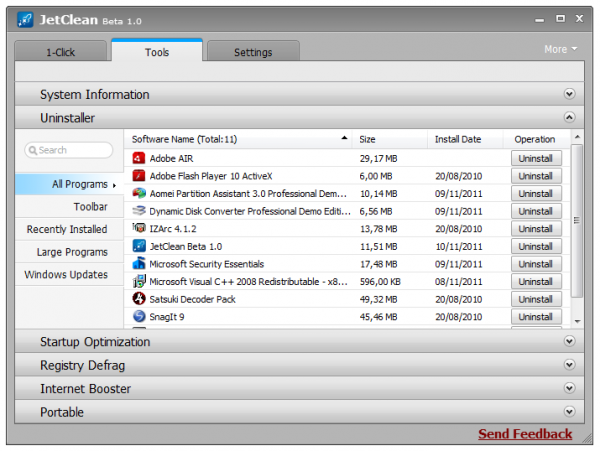The height and width of the screenshot is (451, 600).
Task: Click the Send Feedback link
Action: coord(525,434)
